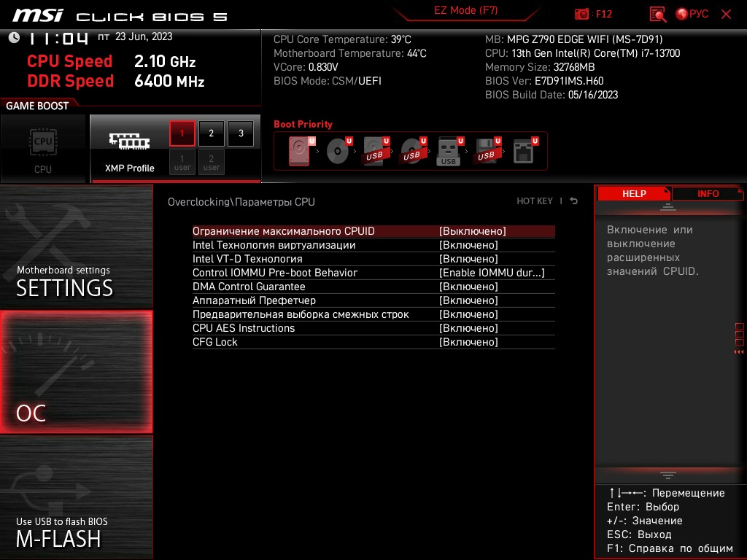Click the clock icon beside the time

click(14, 38)
